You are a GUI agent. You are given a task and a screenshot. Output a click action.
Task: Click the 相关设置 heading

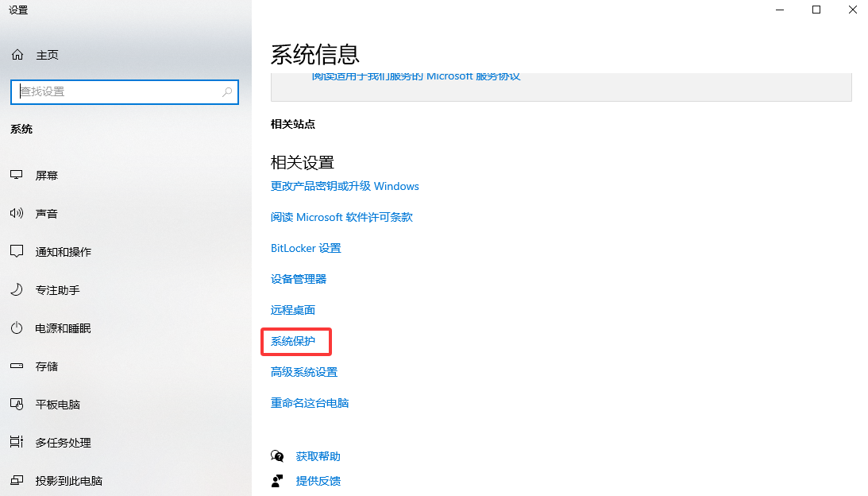point(303,162)
